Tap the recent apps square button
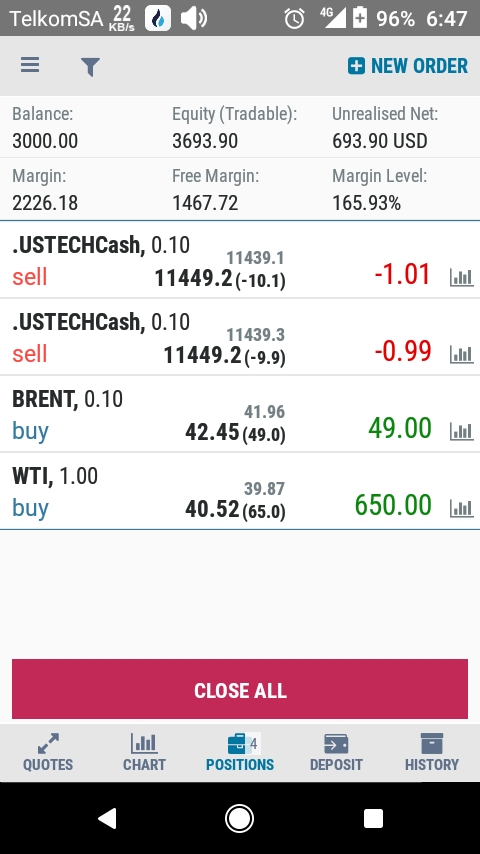 click(x=373, y=818)
